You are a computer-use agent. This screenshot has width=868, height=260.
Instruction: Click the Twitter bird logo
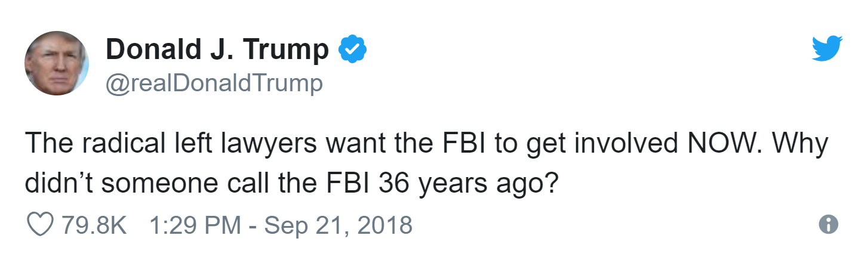[827, 47]
